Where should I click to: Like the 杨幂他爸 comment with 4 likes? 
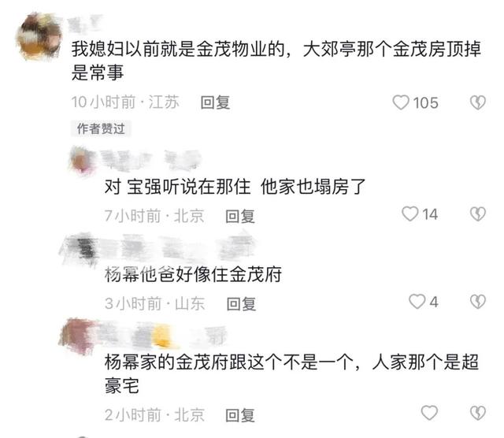coord(417,302)
